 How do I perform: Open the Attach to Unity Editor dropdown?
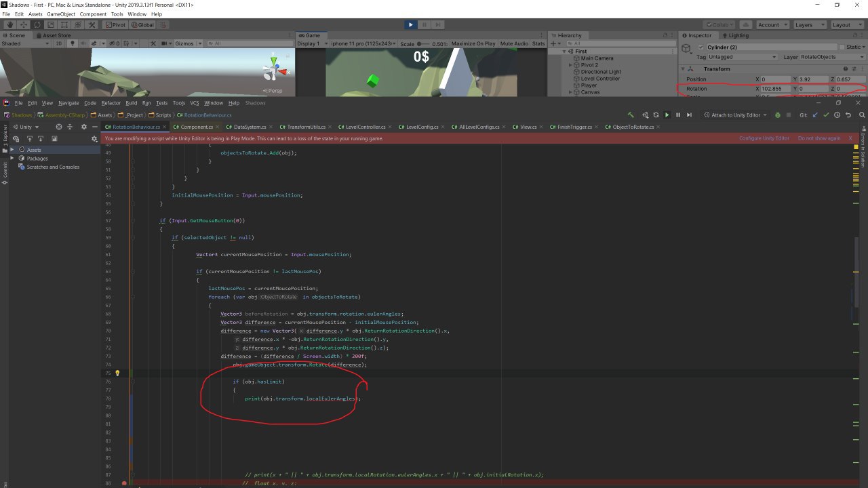tap(736, 115)
